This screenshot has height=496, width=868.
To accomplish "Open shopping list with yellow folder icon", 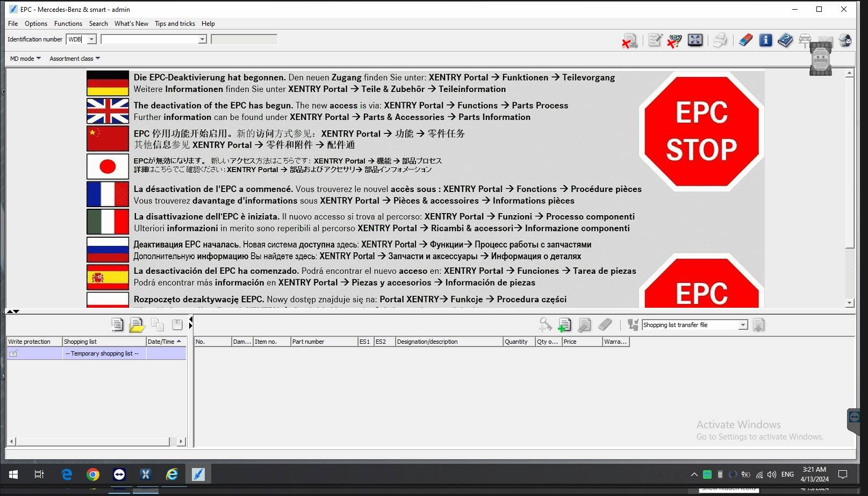I will [x=137, y=324].
